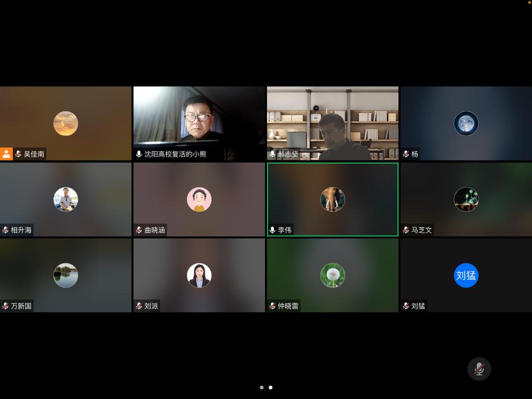Click the name label 万新国
532x399 pixels.
point(21,306)
